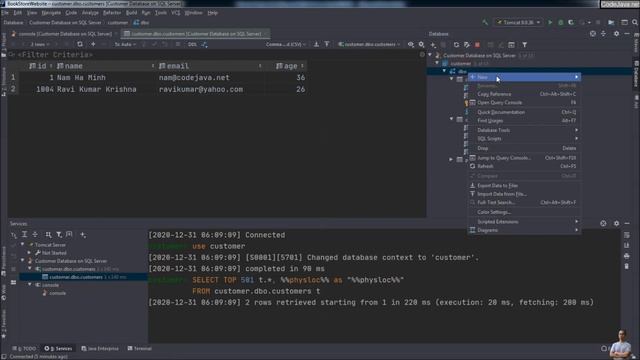The height and width of the screenshot is (360, 640).
Task: Click the export data download icon
Action: point(316,44)
